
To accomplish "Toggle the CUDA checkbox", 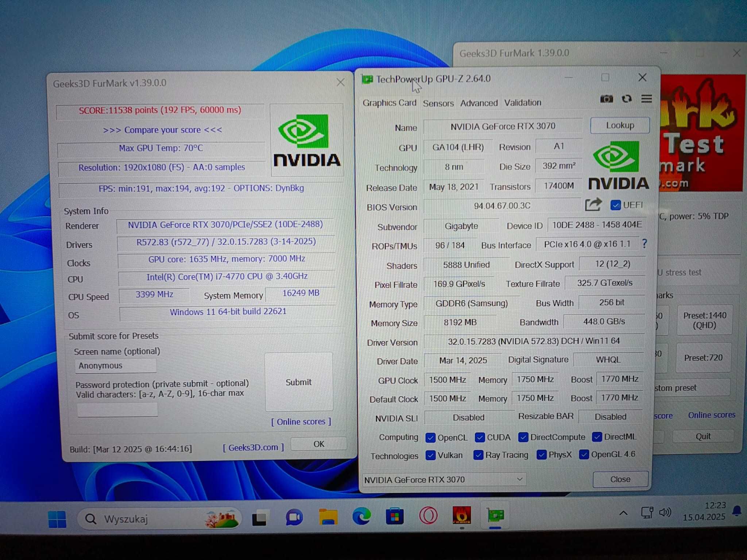I will tap(480, 437).
